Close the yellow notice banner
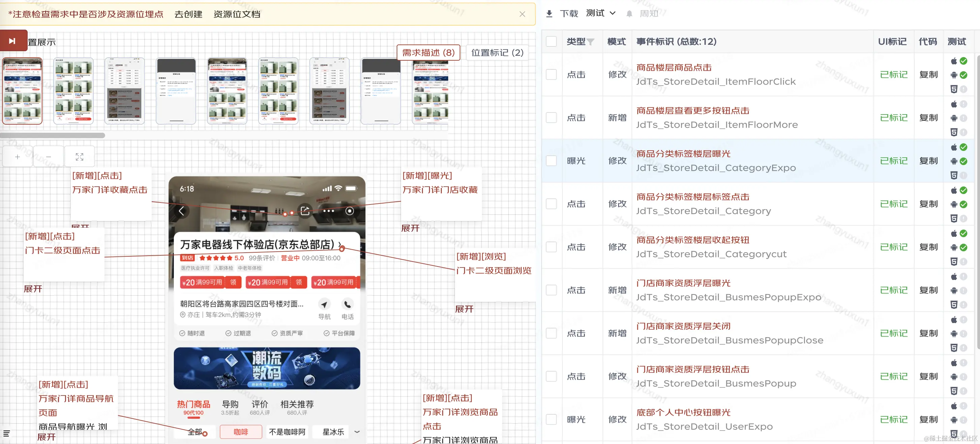Viewport: 980px width, 444px height. point(522,14)
